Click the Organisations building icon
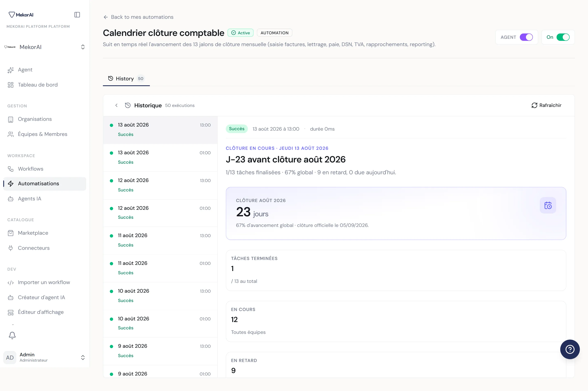 10,119
